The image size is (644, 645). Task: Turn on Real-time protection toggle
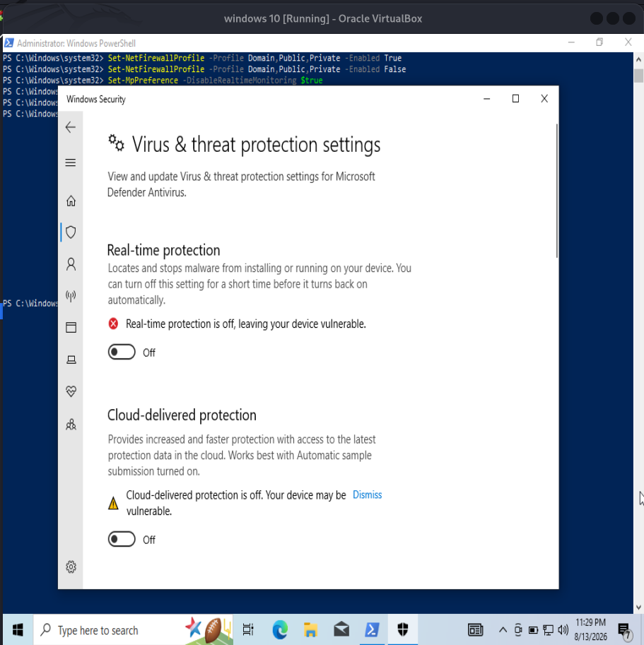[122, 352]
